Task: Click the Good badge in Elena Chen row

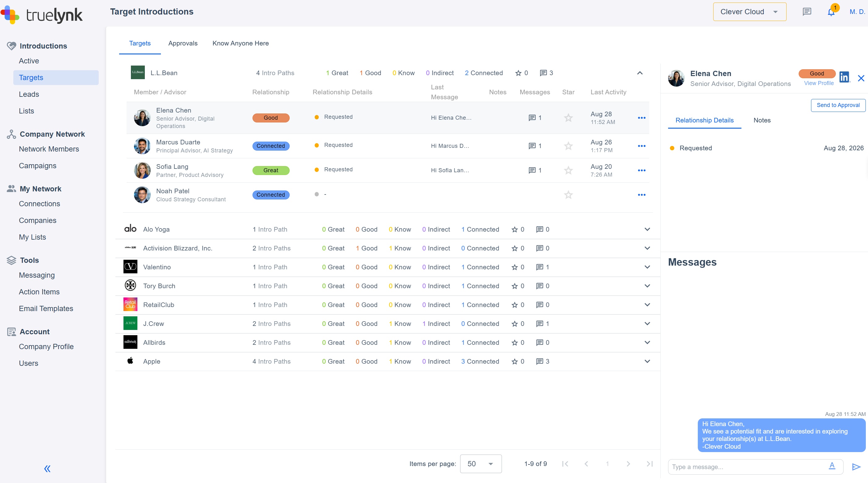Action: pos(271,118)
